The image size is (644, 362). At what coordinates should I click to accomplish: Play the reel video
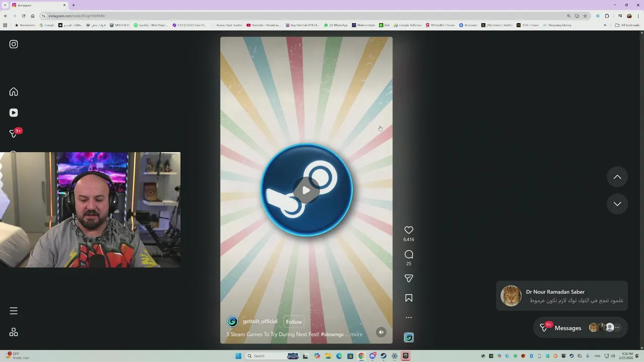tap(306, 190)
